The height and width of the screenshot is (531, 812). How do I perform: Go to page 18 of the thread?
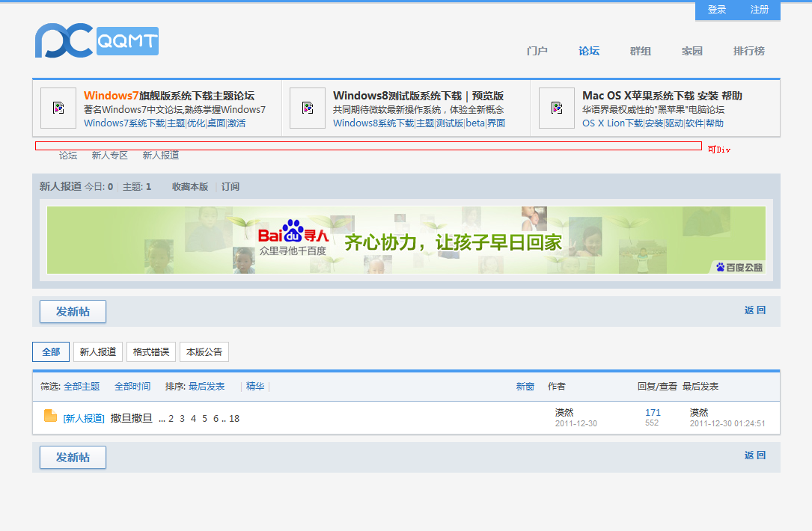tap(234, 419)
